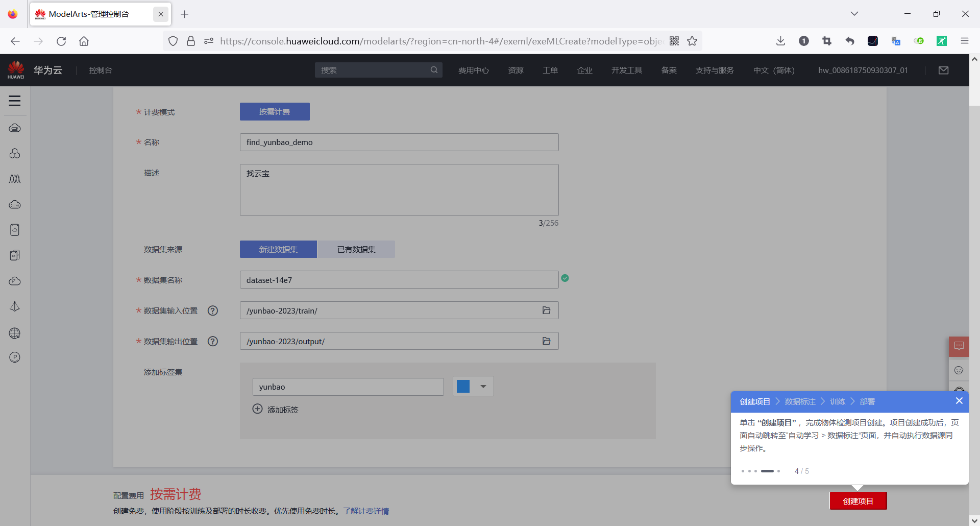This screenshot has height=526, width=980.
Task: Open the 工单 menu
Action: pos(550,70)
